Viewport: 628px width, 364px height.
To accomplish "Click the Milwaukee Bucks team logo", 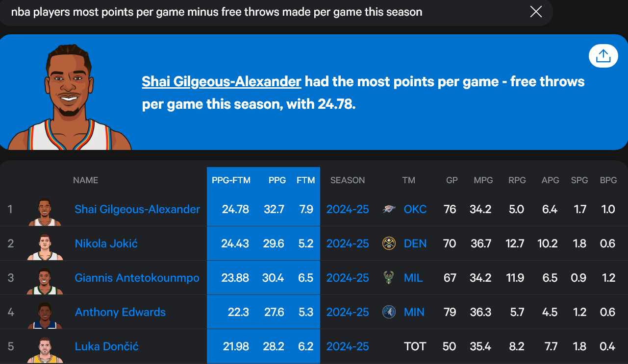I will [x=389, y=278].
